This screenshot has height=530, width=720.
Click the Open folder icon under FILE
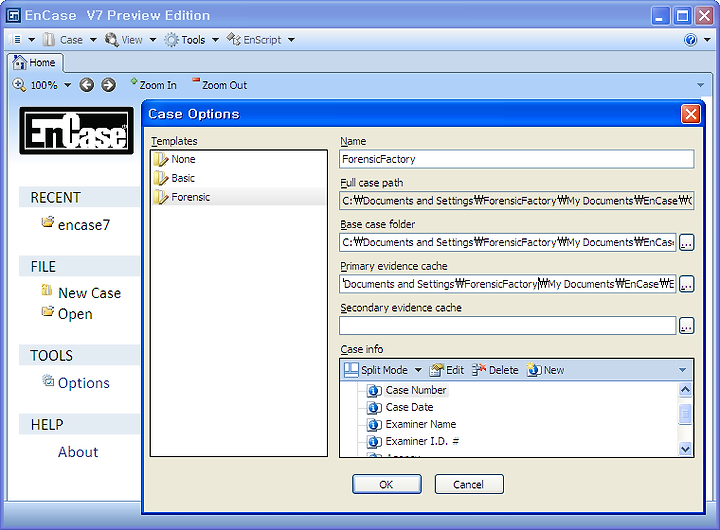pos(47,311)
